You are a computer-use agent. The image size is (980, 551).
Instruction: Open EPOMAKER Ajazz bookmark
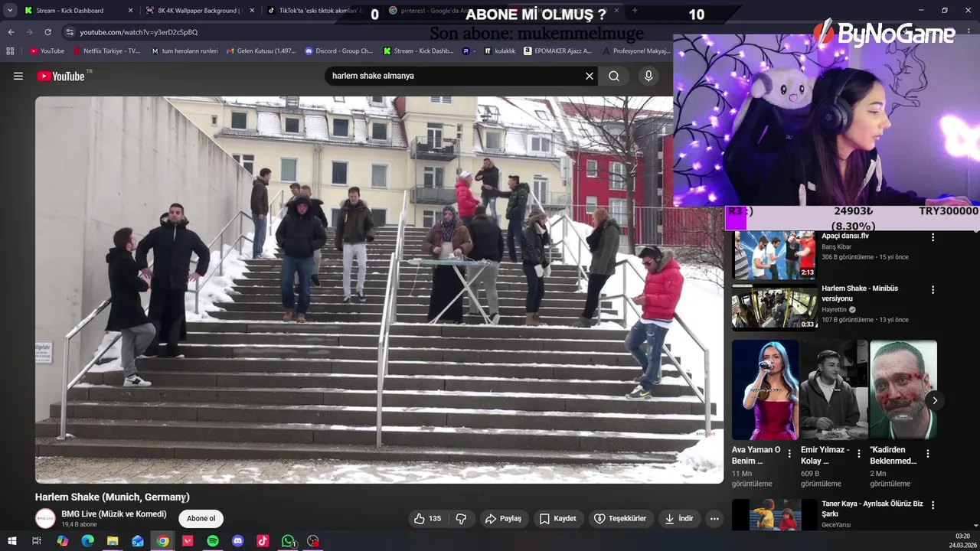557,51
